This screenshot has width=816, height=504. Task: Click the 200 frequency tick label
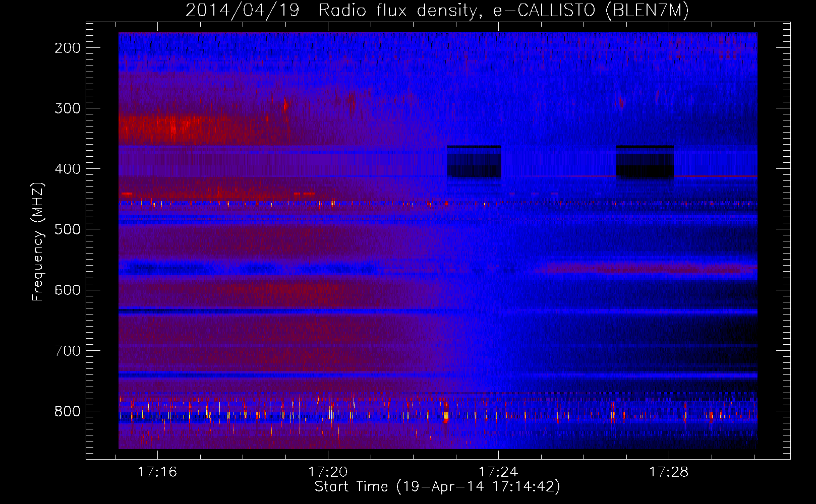pos(68,48)
